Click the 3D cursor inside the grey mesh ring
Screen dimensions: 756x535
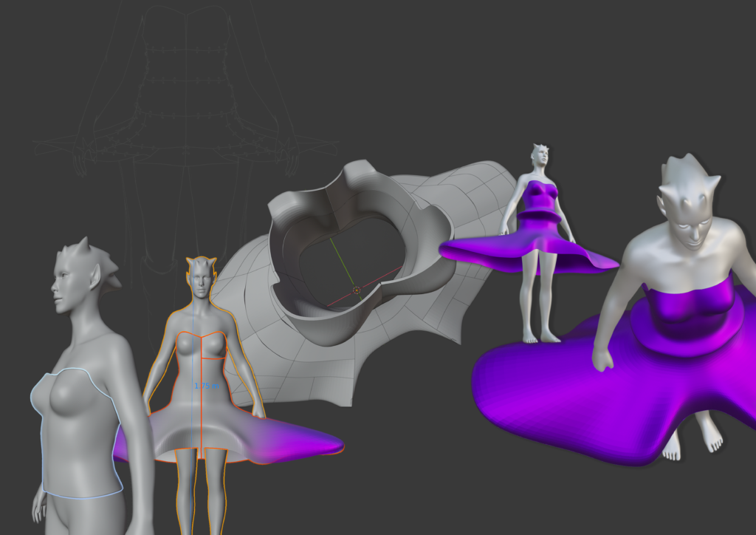[357, 290]
